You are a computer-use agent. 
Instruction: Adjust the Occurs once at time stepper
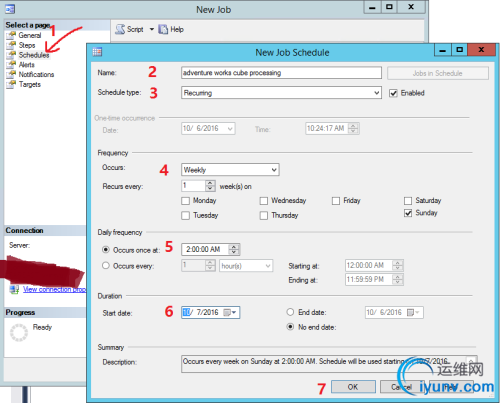(234, 249)
